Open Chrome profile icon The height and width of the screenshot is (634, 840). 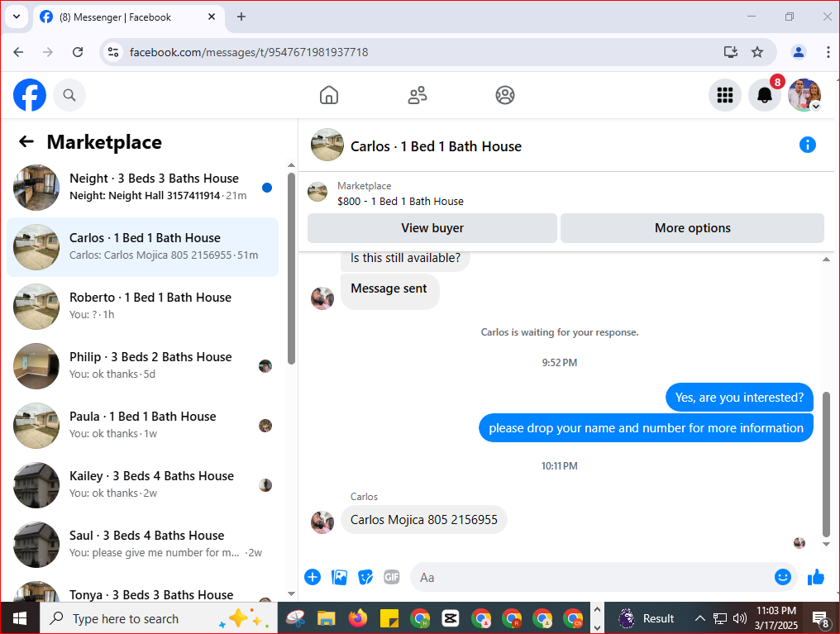point(798,52)
